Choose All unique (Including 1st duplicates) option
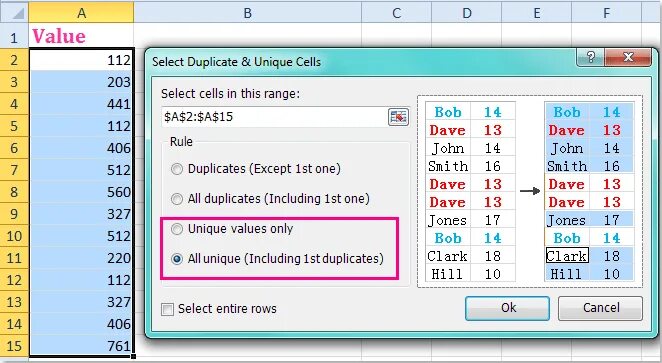 (x=177, y=259)
